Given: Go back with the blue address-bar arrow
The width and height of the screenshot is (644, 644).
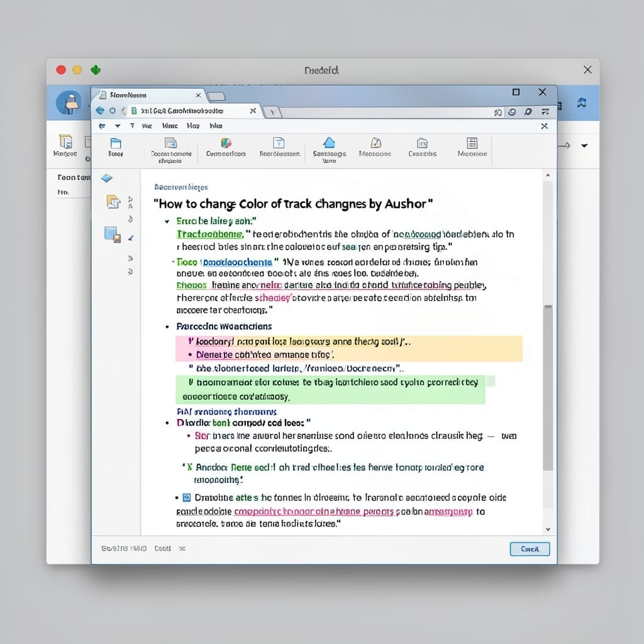Looking at the screenshot, I should [x=100, y=111].
